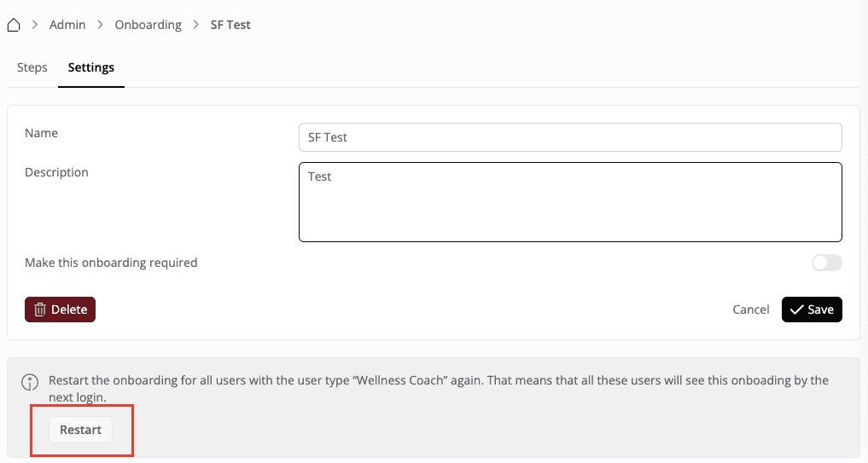Image resolution: width=868 pixels, height=463 pixels.
Task: Toggle 'Make this onboarding required' switch
Action: click(x=826, y=263)
